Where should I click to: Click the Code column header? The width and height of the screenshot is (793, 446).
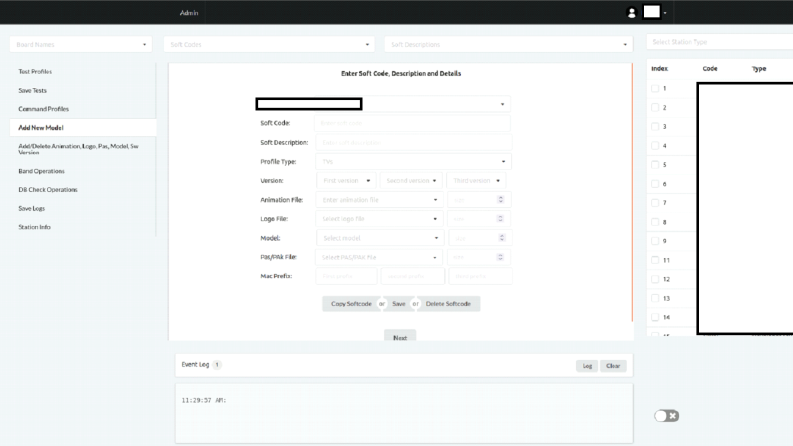(710, 68)
